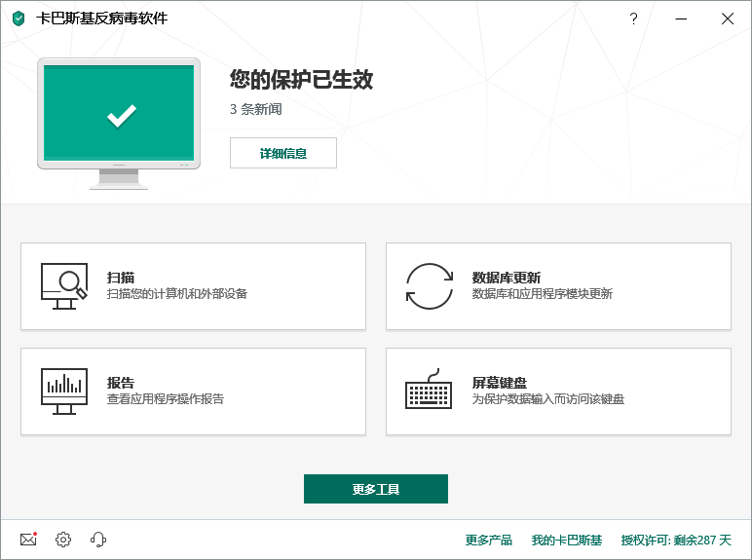
Task: Click the database update circular arrows icon
Action: pos(430,286)
